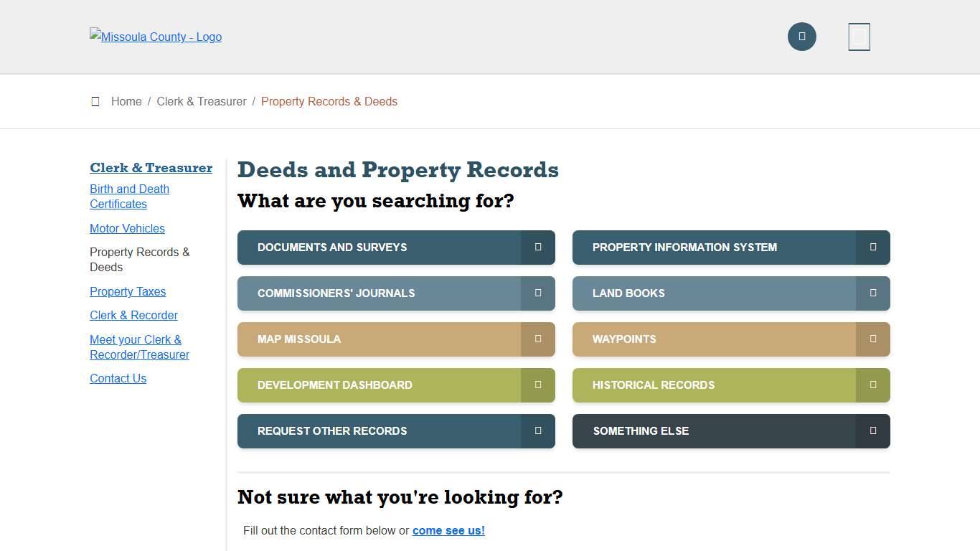Click the icon on the Something Else button
This screenshot has height=551, width=980.
[x=872, y=431]
